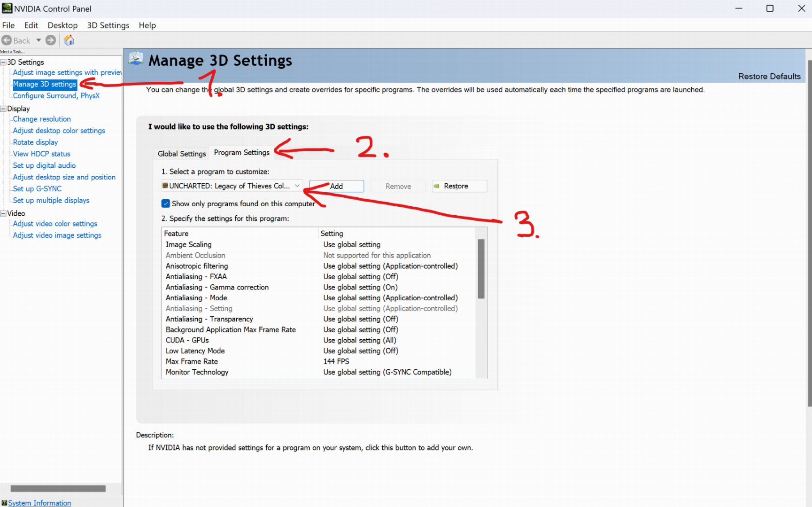
Task: Open the Back history dropdown arrow
Action: point(39,40)
